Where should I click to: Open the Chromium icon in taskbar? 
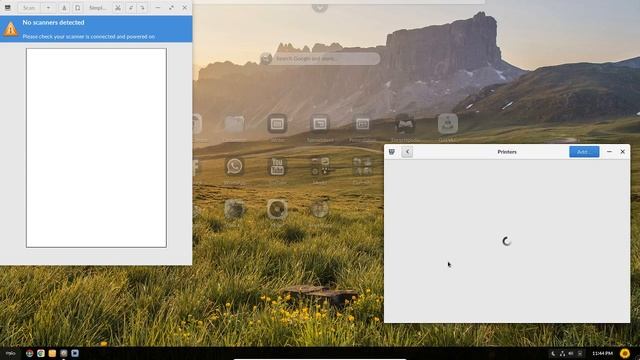41,353
